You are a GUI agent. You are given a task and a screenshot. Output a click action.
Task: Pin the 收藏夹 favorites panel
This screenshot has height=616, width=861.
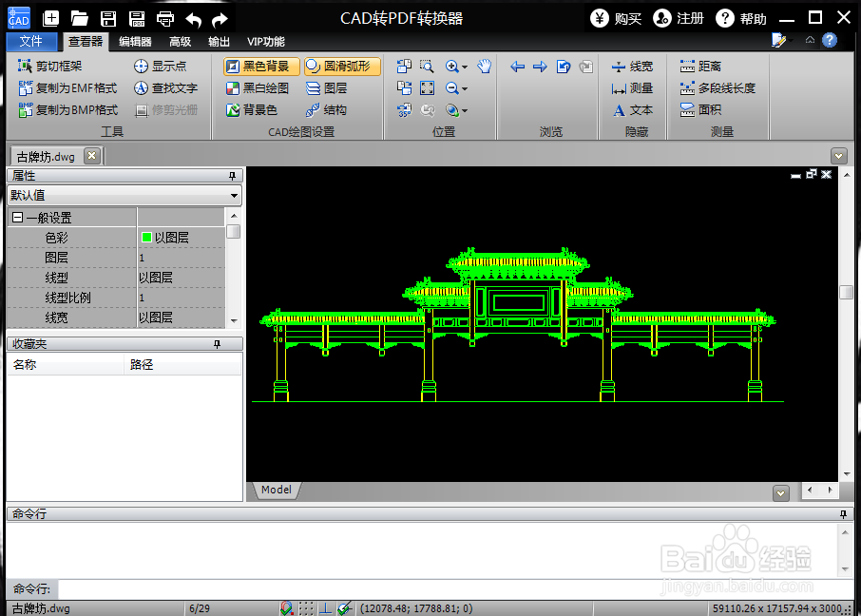(218, 344)
